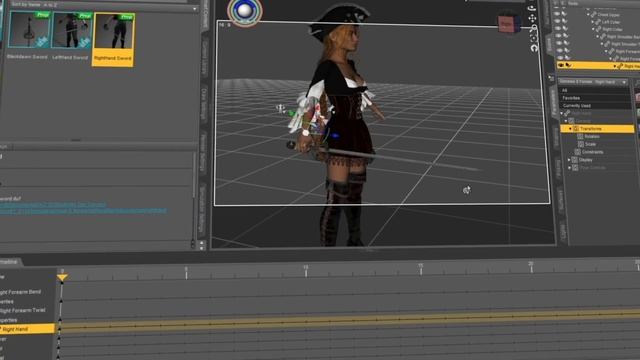Select the zoom camera magnifier control
Image resolution: width=640 pixels, height=360 pixels.
[x=533, y=28]
